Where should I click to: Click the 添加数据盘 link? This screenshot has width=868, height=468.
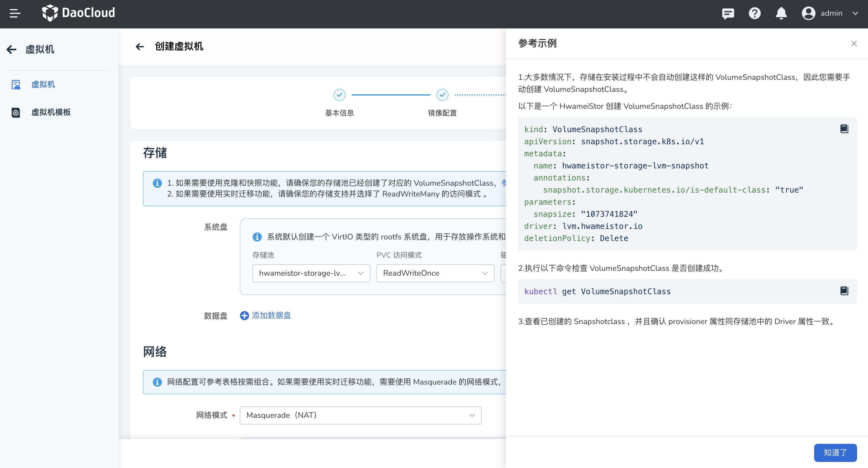point(271,316)
